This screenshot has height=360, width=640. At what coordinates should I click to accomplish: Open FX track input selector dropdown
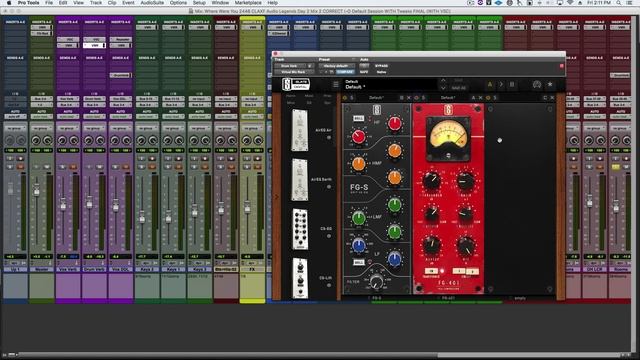click(252, 99)
